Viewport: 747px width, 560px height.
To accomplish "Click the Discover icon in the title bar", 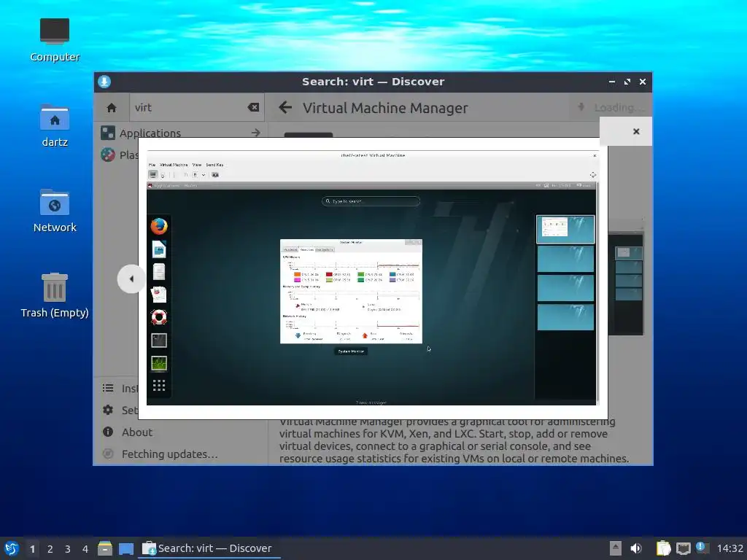I will [x=104, y=82].
